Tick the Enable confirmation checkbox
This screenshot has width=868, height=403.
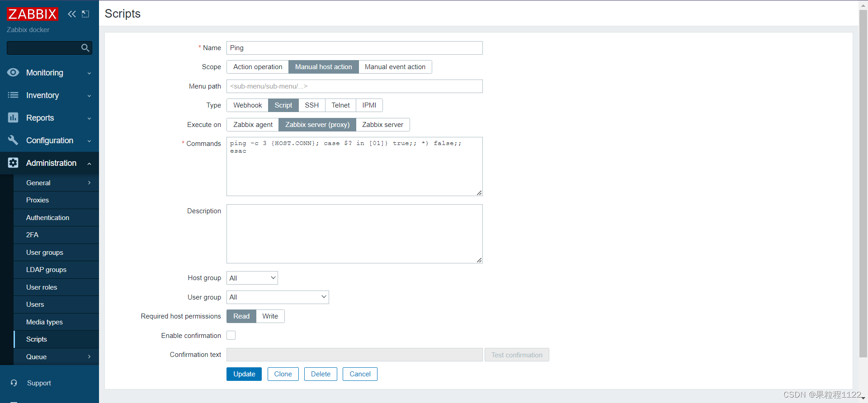[x=231, y=335]
